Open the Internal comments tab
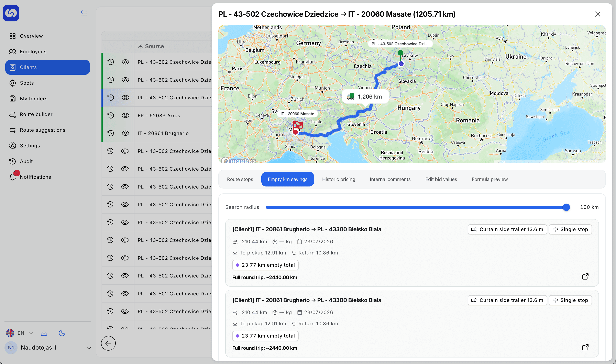616x364 pixels. tap(390, 179)
